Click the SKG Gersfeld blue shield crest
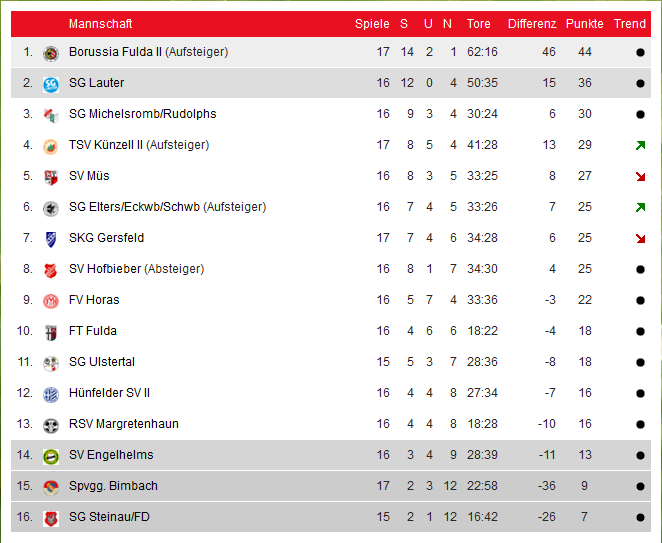 point(51,239)
